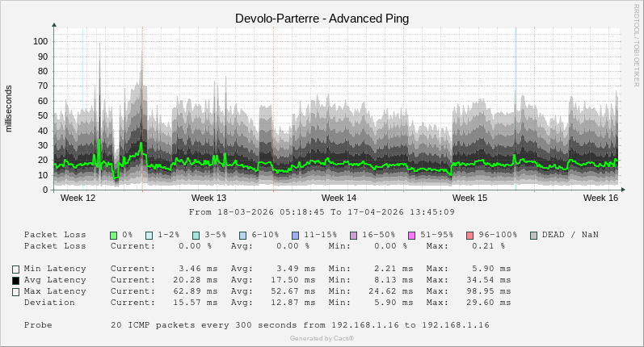The image size is (644, 347).
Task: Click the graph title Devolo-Parterre - Advanced Ping
Action: point(322,18)
